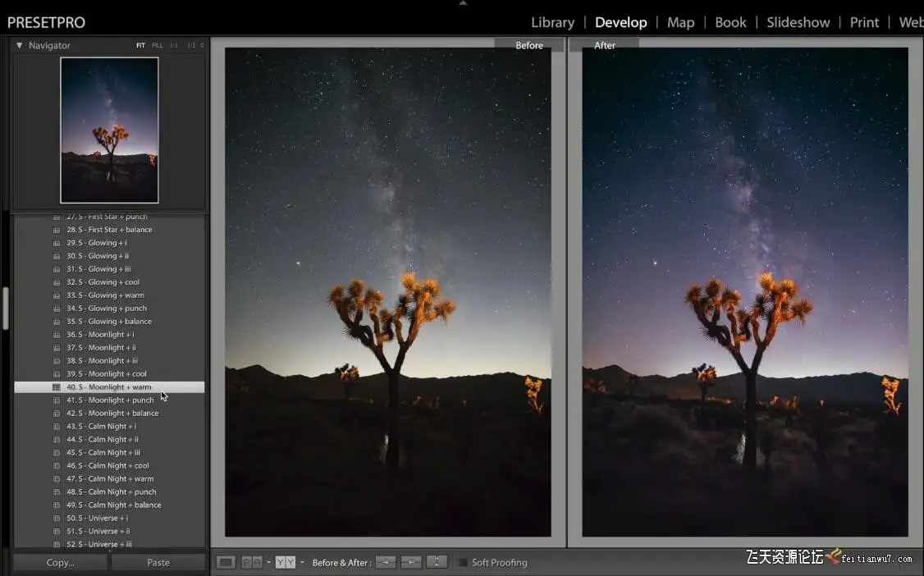Toggle Before/After Y|Y view icon
The height and width of the screenshot is (576, 924).
coord(286,562)
